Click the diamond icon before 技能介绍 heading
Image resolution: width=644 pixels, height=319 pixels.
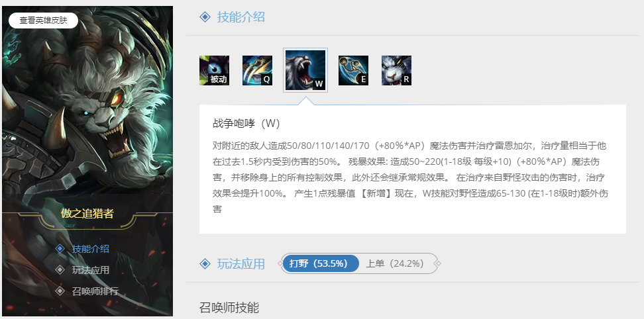click(x=205, y=17)
